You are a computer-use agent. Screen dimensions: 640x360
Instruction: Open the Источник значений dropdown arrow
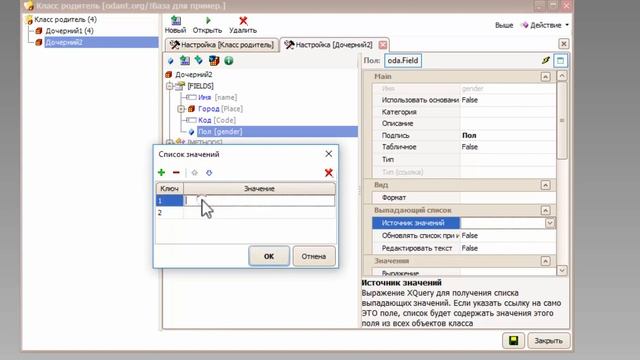click(550, 223)
